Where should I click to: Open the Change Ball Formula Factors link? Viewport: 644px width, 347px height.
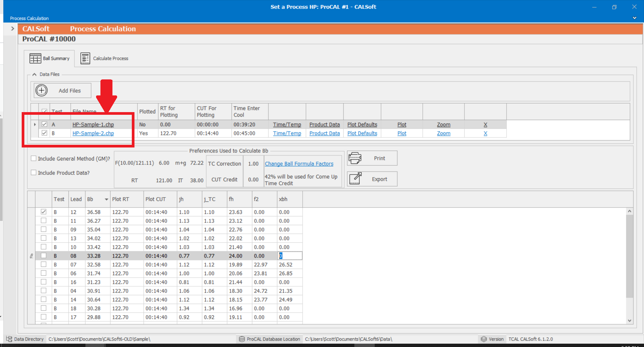coord(299,164)
